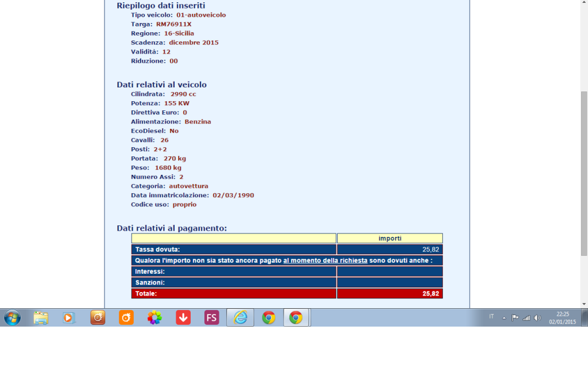Click the page's vertical scrollbar thumb
The image size is (588, 368).
coord(584,172)
